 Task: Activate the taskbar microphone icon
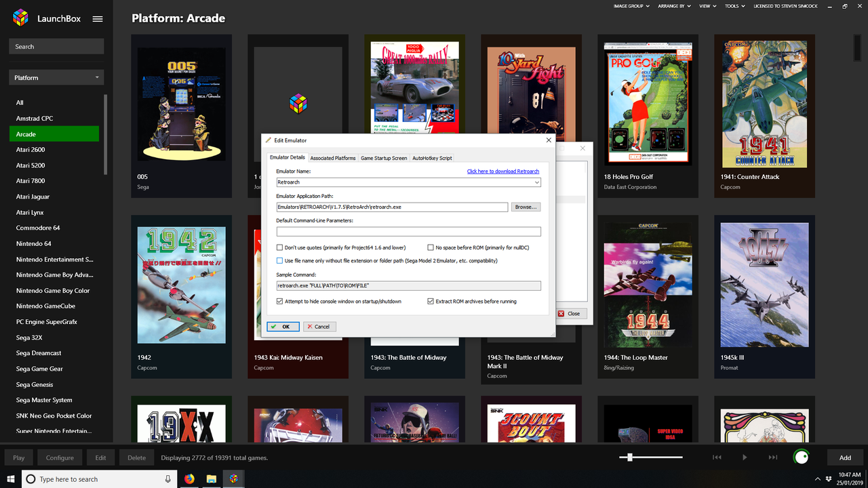coord(168,479)
